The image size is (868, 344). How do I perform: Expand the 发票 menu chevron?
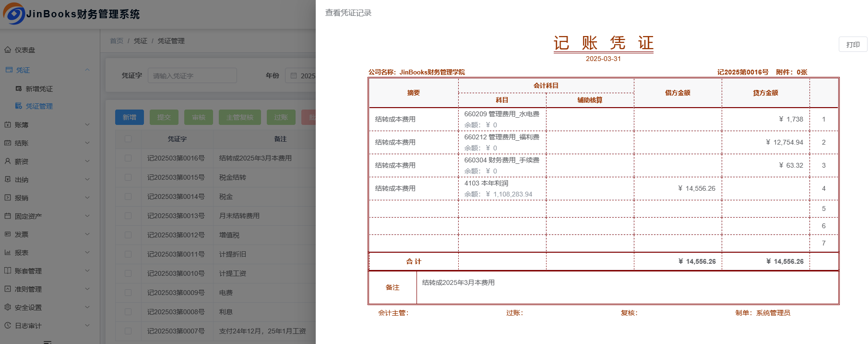(87, 234)
